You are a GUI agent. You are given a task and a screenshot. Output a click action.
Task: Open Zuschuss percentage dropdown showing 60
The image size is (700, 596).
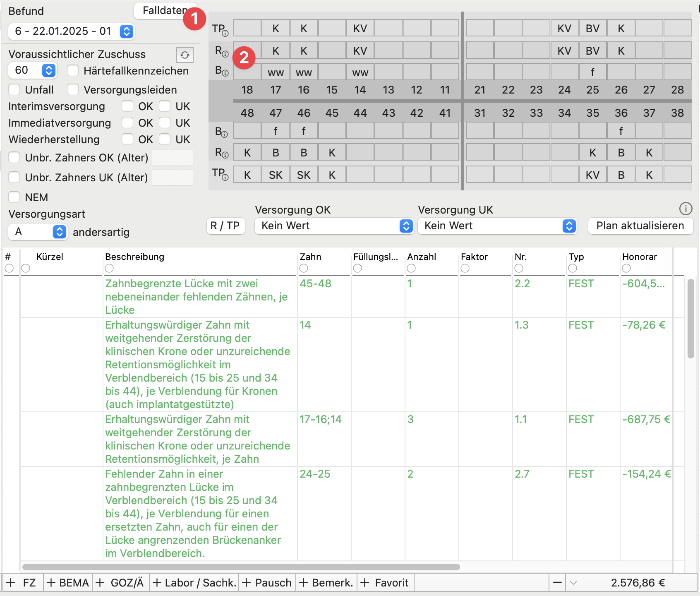[32, 70]
